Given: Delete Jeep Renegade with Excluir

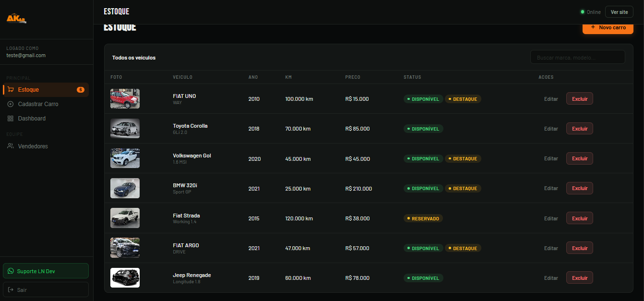Looking at the screenshot, I should [580, 277].
